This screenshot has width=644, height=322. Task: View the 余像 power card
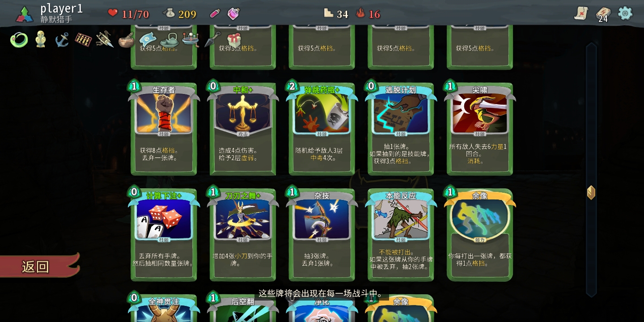pyautogui.click(x=480, y=234)
